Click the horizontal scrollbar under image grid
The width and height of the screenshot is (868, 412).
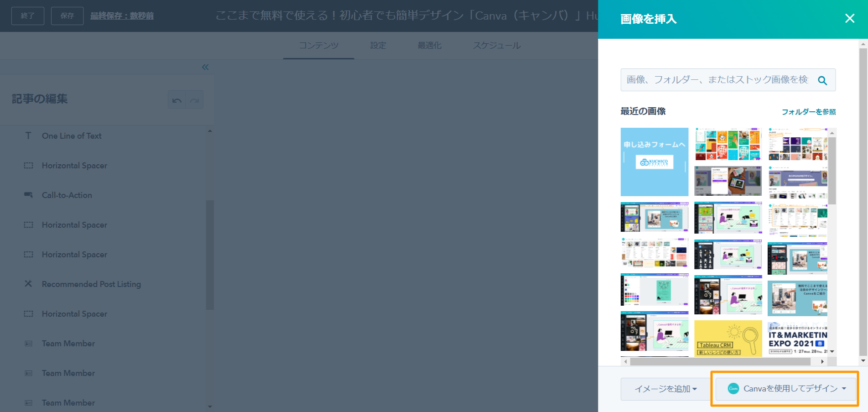click(720, 361)
